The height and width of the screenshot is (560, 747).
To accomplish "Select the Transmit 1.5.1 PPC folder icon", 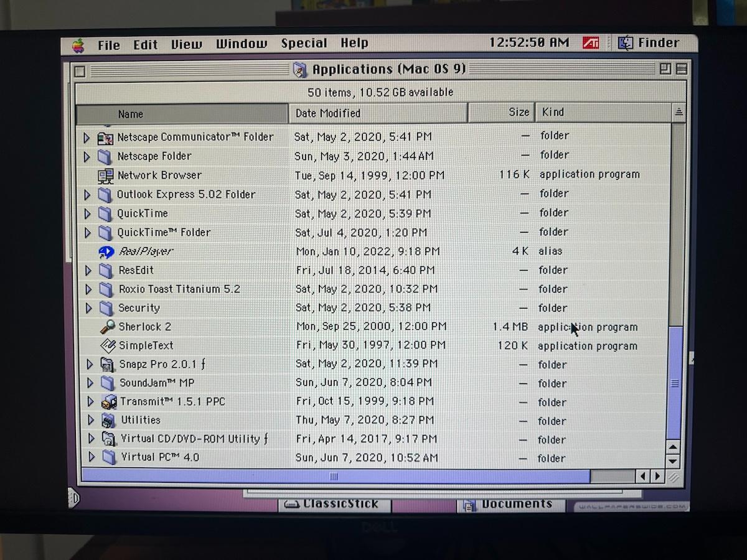I will tap(109, 403).
